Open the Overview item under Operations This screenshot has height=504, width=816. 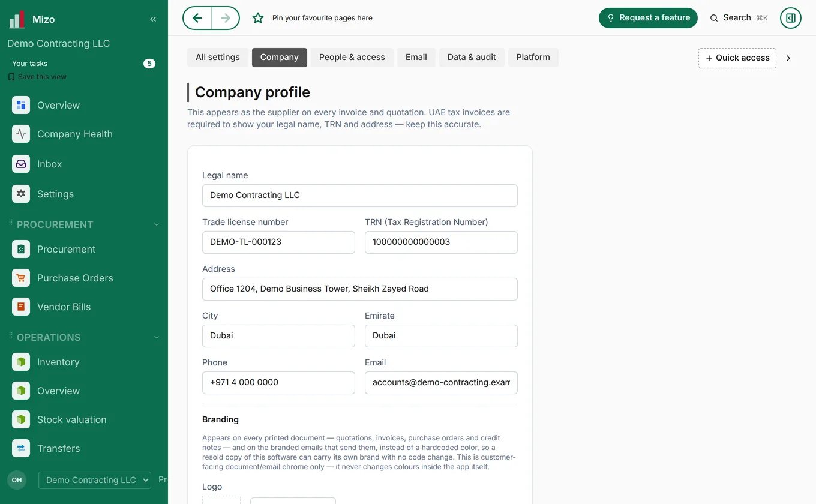tap(84, 391)
